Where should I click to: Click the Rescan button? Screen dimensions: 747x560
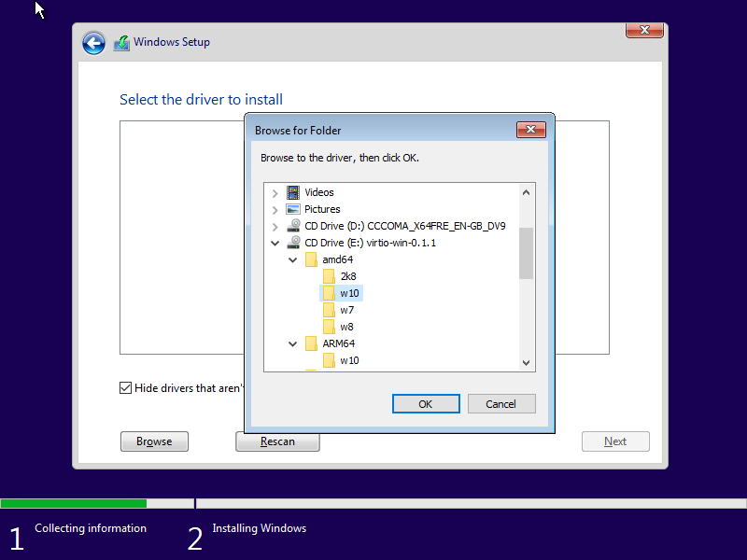(277, 441)
